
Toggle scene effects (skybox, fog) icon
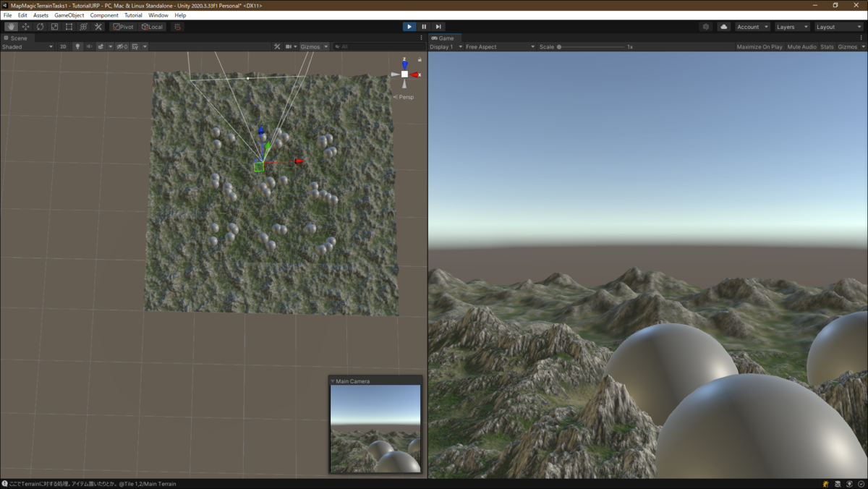click(101, 46)
